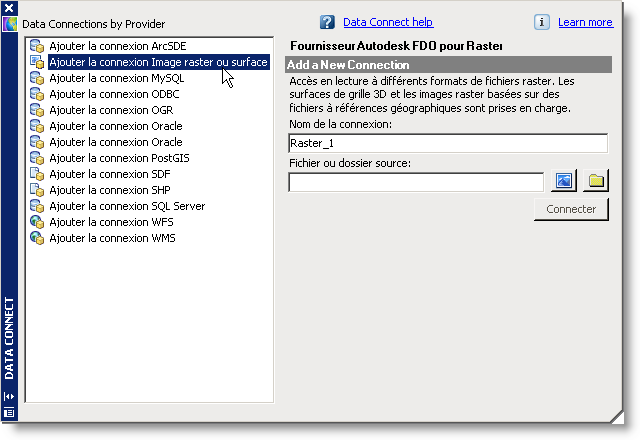Click the SDF connection file icon
640x440 pixels.
click(x=37, y=174)
